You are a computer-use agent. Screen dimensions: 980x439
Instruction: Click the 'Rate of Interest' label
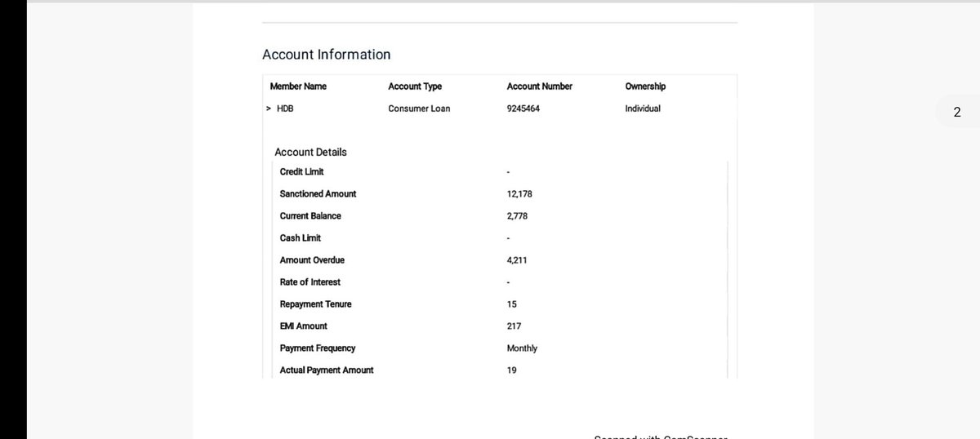pyautogui.click(x=310, y=282)
